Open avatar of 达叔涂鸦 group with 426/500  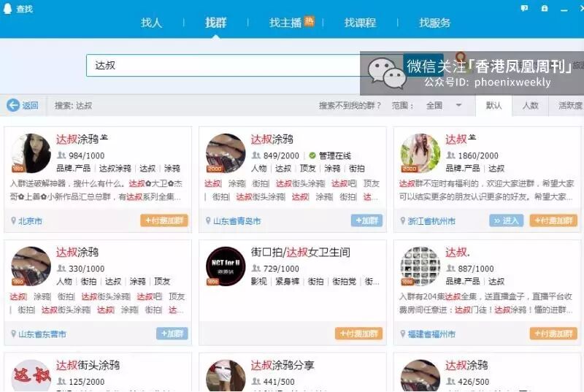420,375
